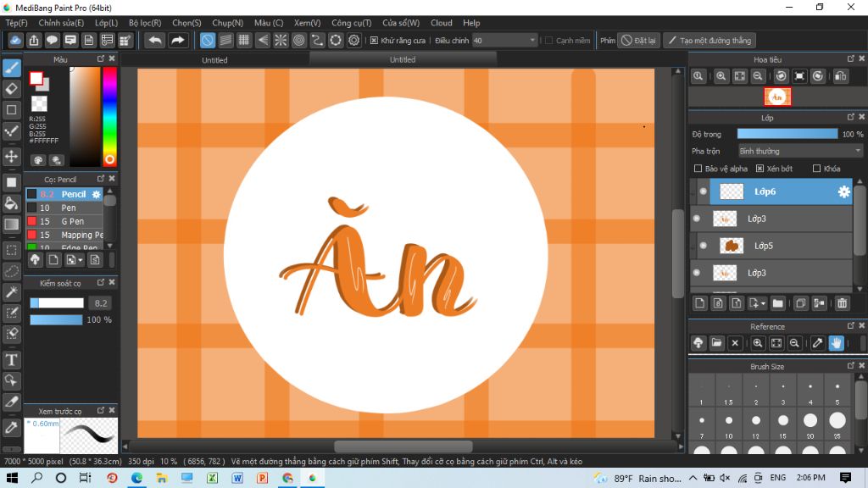Zoom in on the Navigator panel
The image size is (868, 488).
pos(721,76)
